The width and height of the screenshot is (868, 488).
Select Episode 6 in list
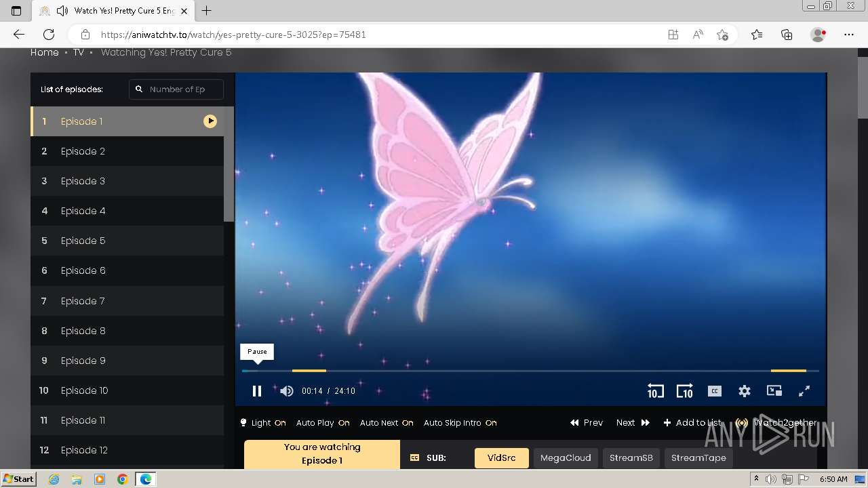click(127, 270)
